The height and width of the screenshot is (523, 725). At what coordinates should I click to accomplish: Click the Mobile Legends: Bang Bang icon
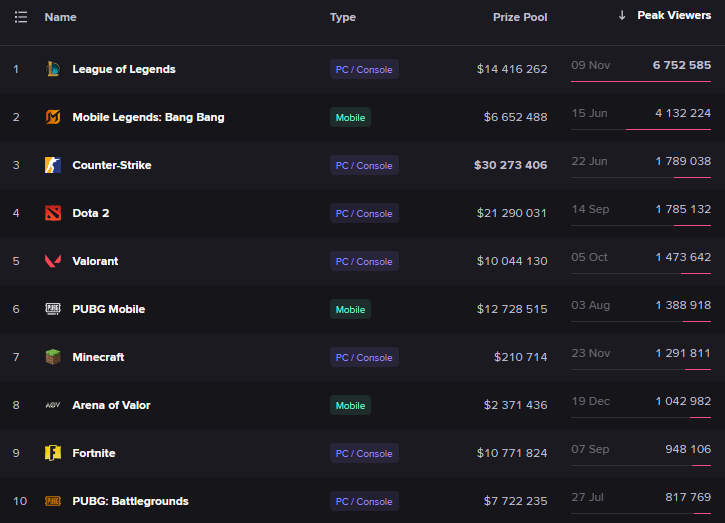click(x=53, y=117)
